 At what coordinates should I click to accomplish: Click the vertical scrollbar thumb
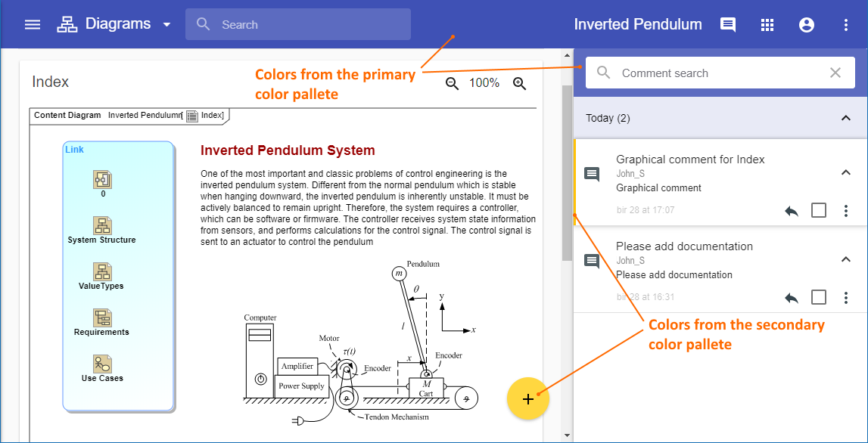pyautogui.click(x=566, y=172)
